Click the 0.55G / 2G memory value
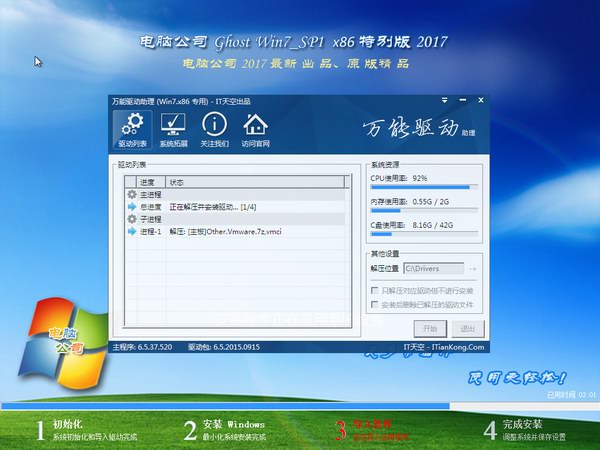 coord(430,202)
